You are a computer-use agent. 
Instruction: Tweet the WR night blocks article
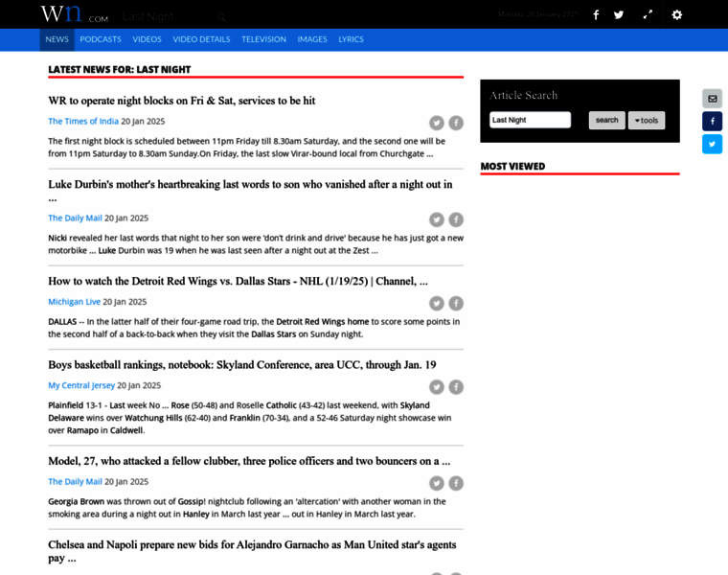(437, 123)
